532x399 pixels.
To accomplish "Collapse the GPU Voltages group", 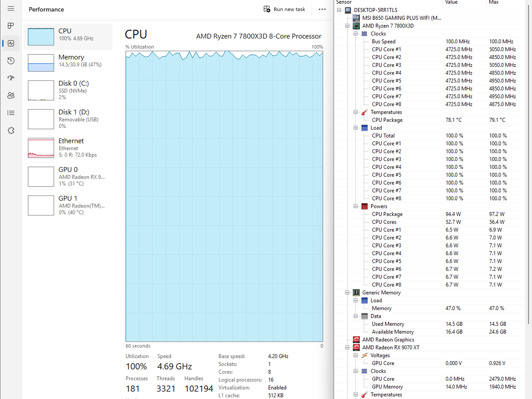I will pyautogui.click(x=356, y=355).
